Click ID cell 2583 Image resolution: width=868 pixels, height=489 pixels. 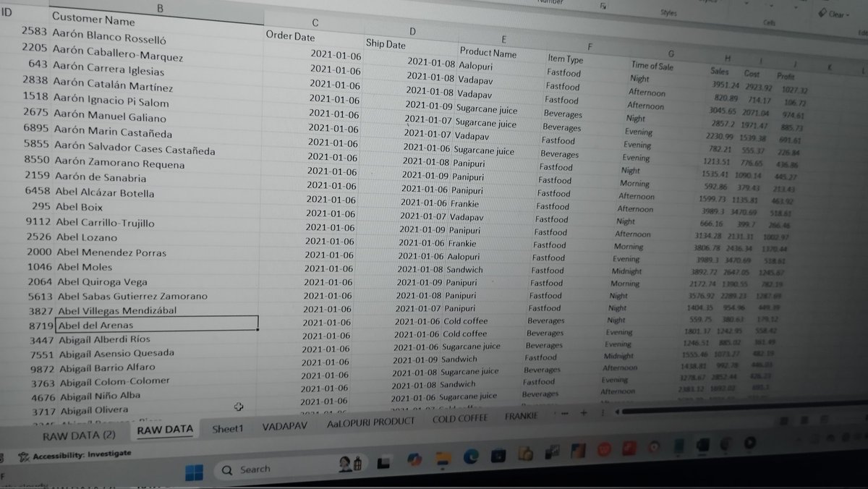(34, 30)
